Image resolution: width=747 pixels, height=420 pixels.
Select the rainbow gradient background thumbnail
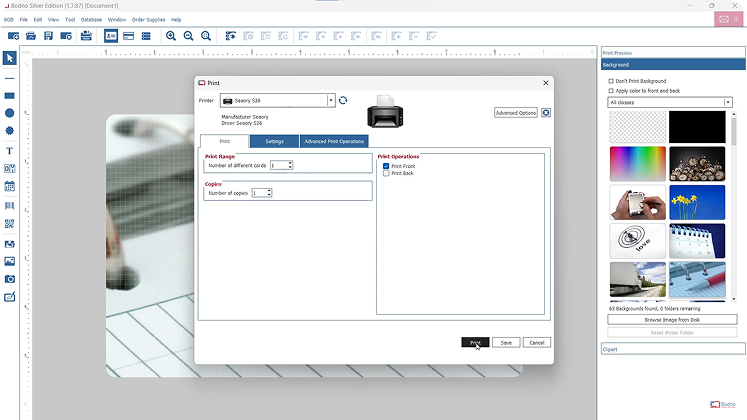click(x=637, y=165)
